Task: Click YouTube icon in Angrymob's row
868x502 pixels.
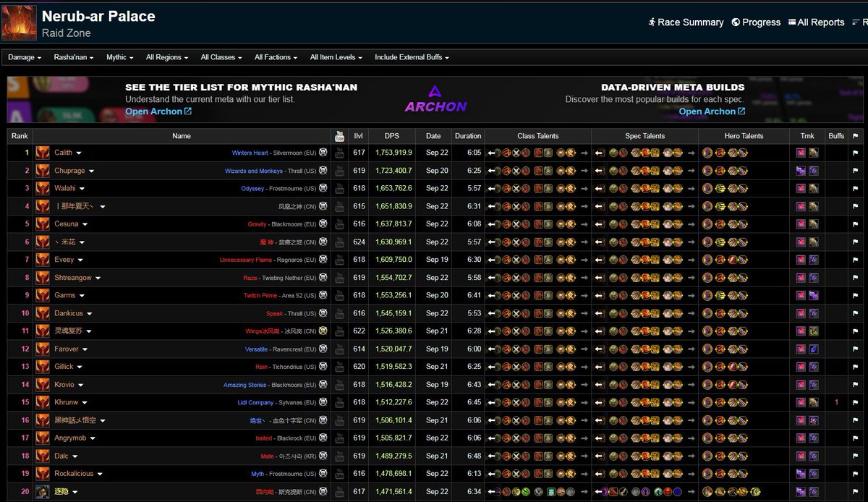Action: tap(340, 438)
